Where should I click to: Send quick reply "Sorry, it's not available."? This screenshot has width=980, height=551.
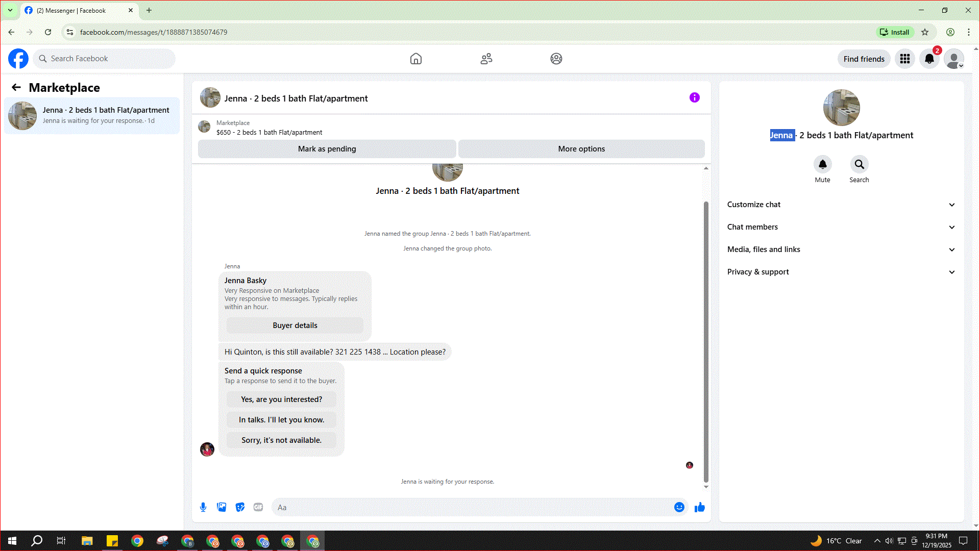[x=281, y=440]
